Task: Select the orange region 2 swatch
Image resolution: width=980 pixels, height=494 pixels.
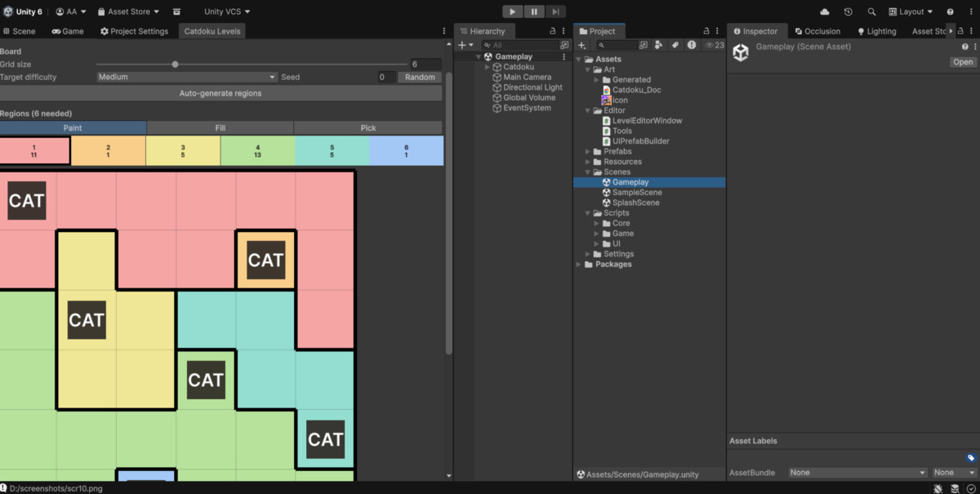Action: point(108,151)
